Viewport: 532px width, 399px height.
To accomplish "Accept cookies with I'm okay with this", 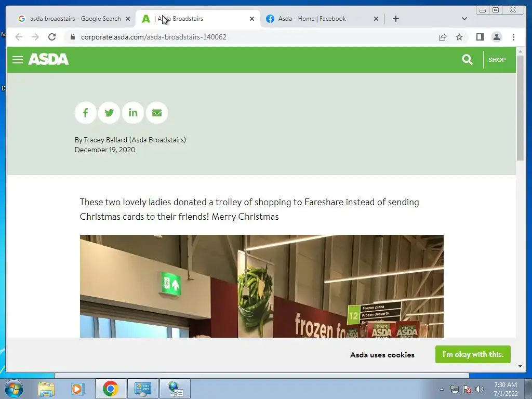I will pos(473,354).
